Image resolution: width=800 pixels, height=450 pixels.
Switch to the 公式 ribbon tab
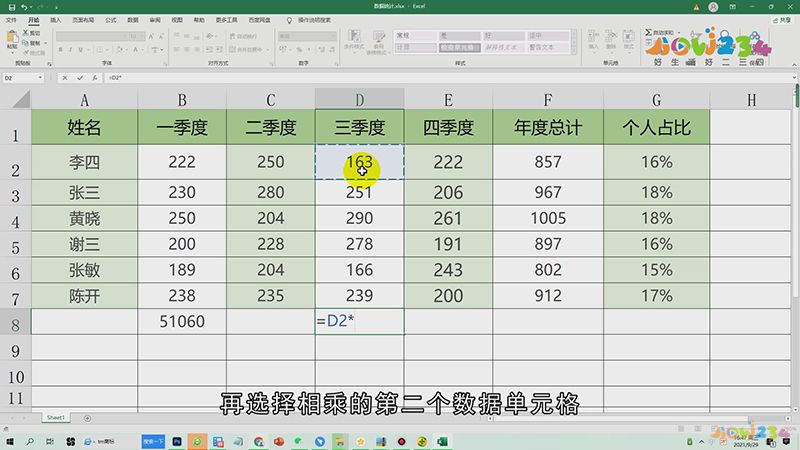click(x=111, y=20)
